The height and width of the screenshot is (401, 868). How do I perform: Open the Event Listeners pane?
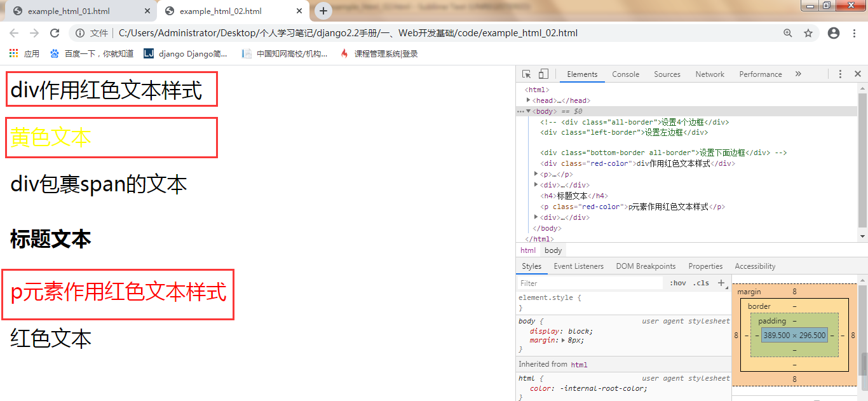tap(579, 266)
